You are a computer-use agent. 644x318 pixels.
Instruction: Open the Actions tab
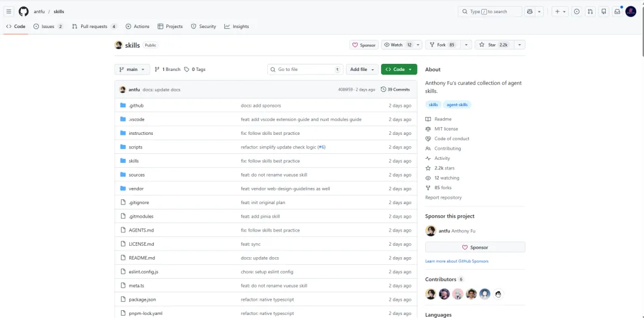[138, 26]
